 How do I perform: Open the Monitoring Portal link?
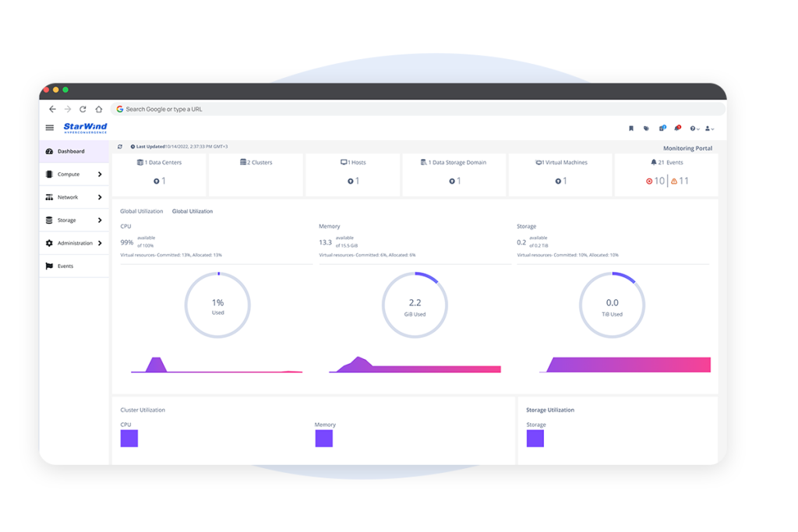[687, 148]
